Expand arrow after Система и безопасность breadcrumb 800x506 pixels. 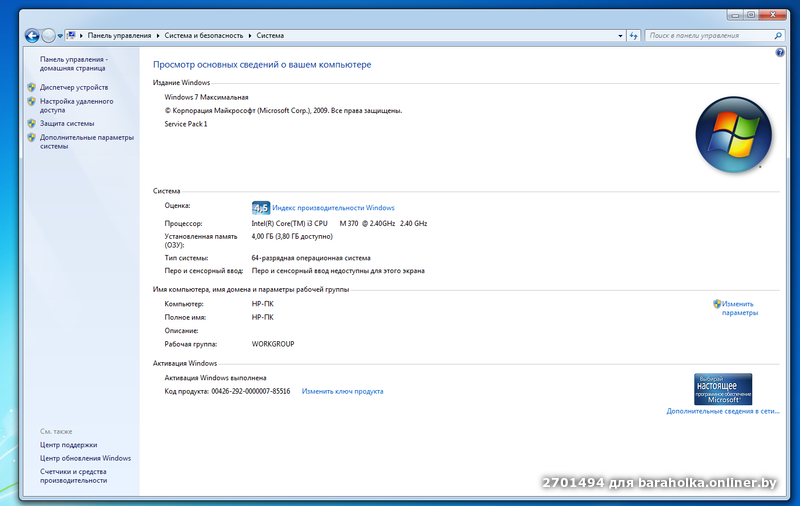(x=250, y=36)
